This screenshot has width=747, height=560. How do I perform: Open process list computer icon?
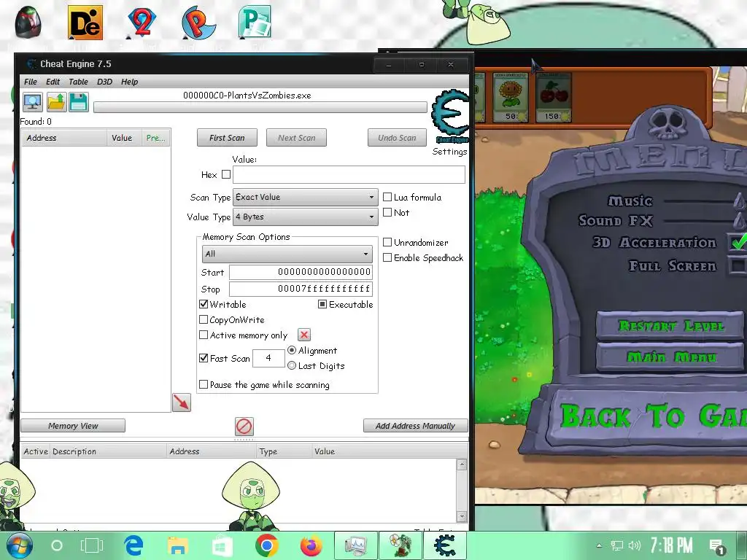pos(32,102)
